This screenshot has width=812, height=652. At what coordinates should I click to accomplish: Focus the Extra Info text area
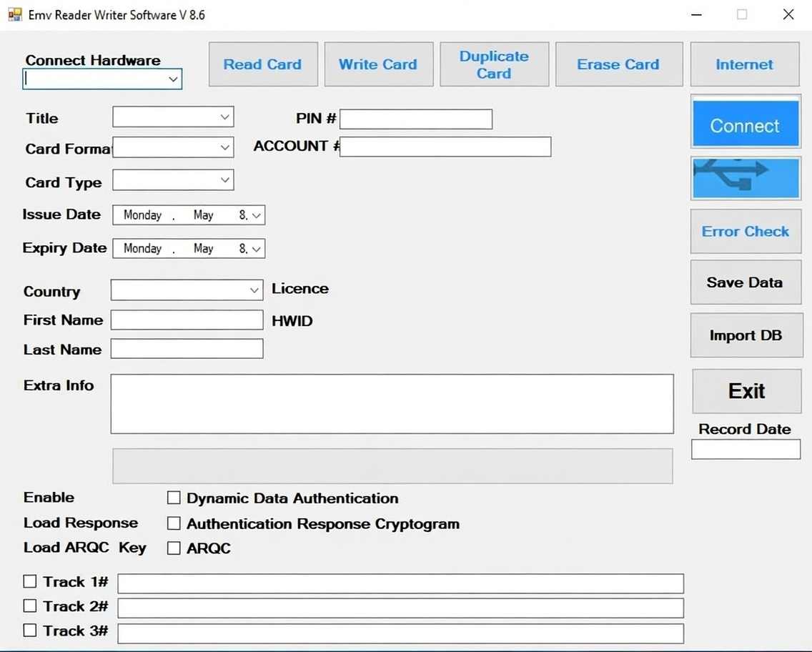click(392, 404)
